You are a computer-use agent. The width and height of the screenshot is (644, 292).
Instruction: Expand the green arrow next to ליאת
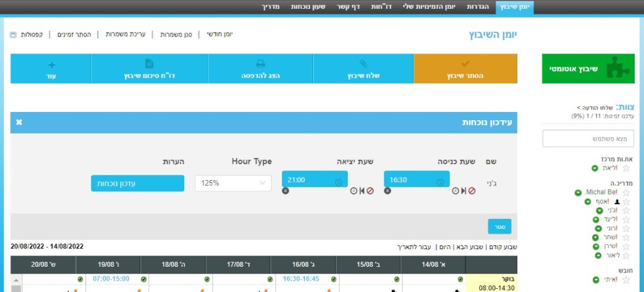click(594, 168)
